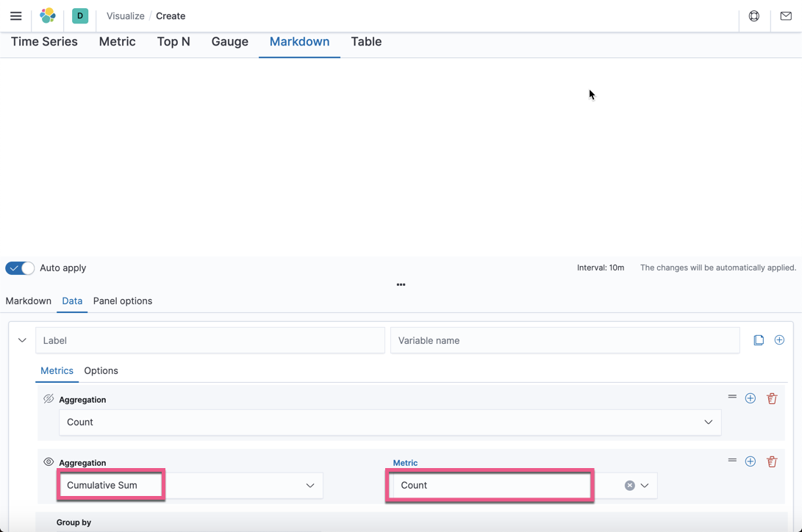Show the hidden Count aggregation via eye icon
The height and width of the screenshot is (532, 802).
tap(49, 399)
